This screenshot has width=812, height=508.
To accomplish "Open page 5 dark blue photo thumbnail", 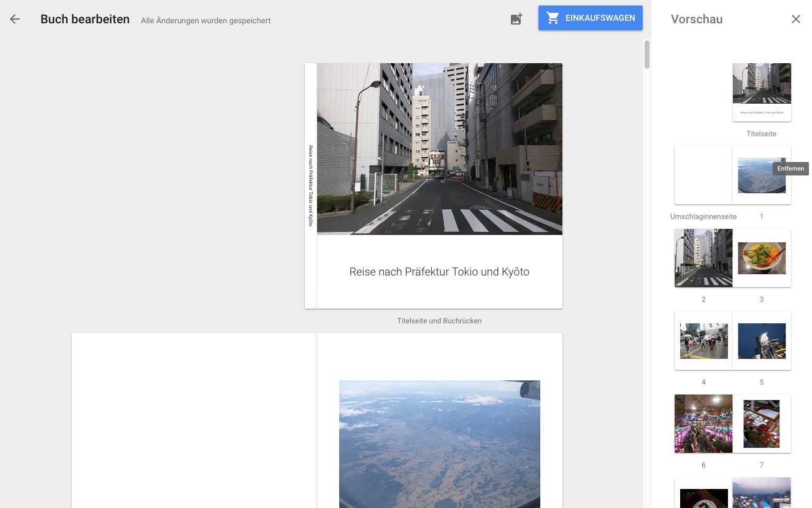I will [762, 341].
